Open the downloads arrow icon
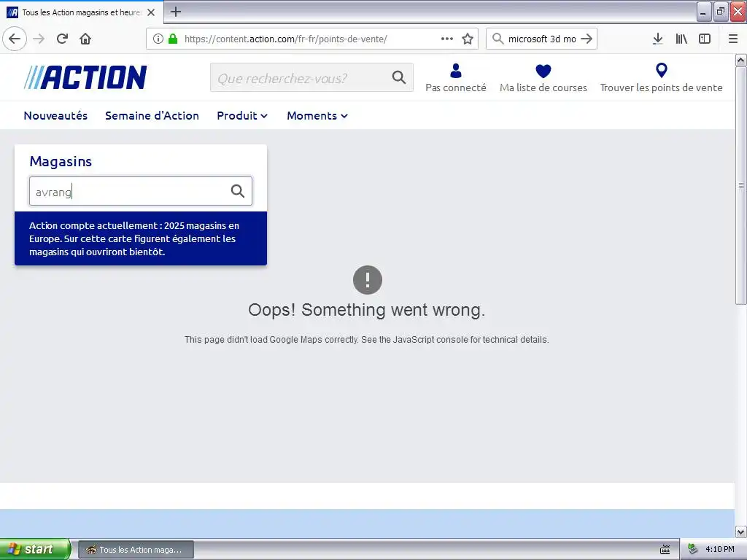The width and height of the screenshot is (747, 560). pyautogui.click(x=657, y=39)
